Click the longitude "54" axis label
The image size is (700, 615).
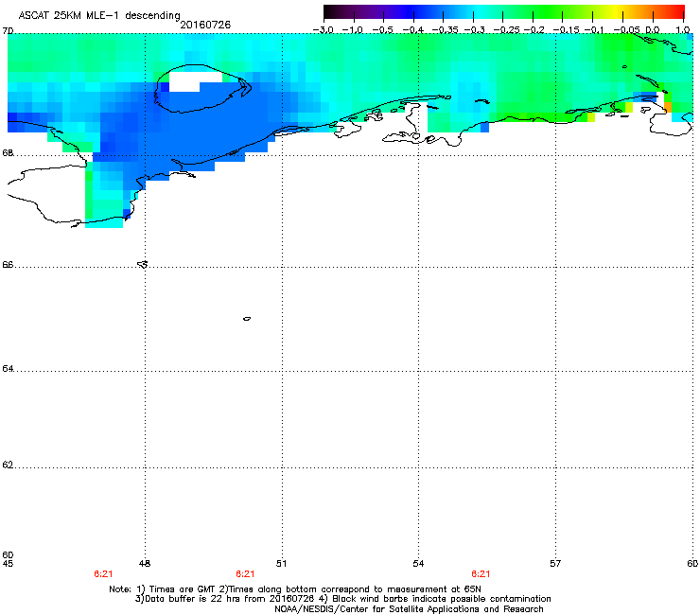tap(418, 564)
